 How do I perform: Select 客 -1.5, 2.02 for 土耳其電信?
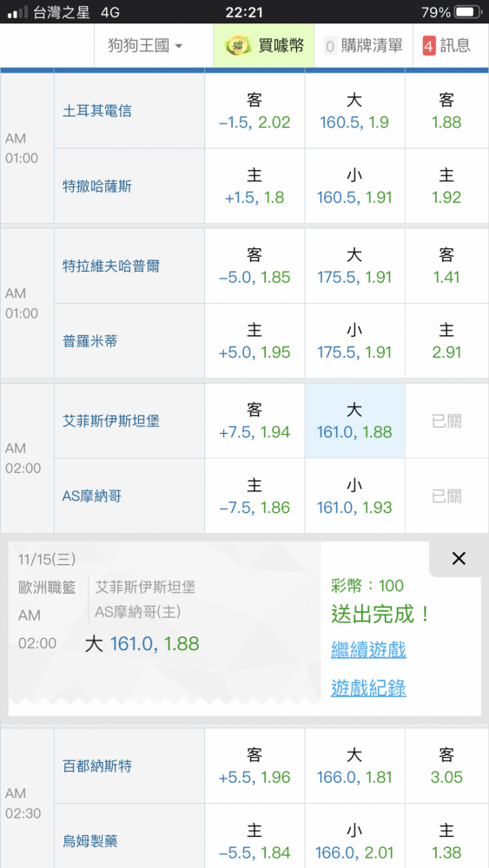(254, 111)
